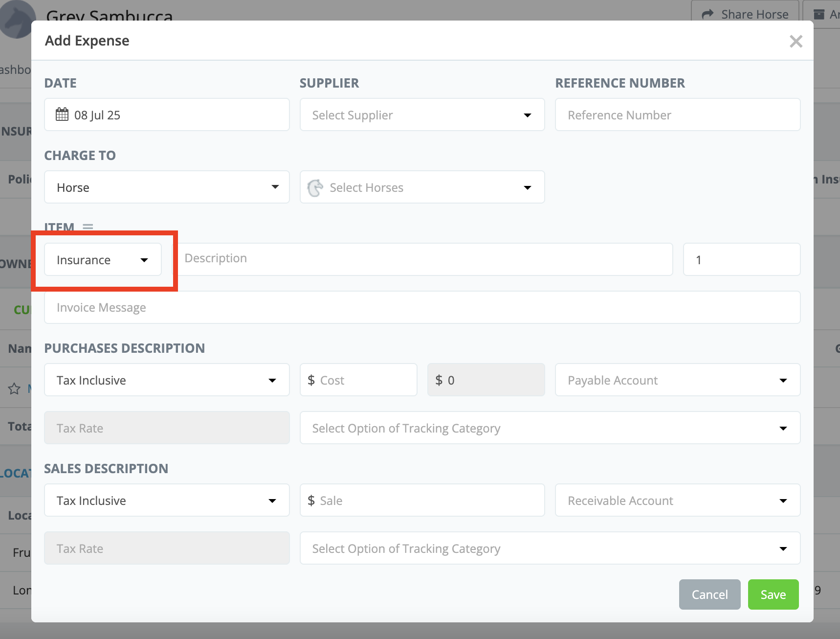Click the star icon in background row

click(14, 389)
